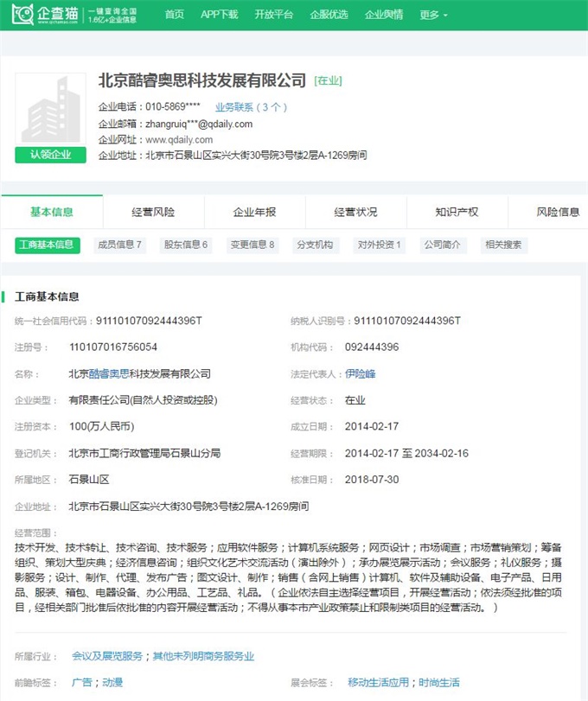
Task: Click the highlighted 酷睿奥思 name link
Action: tap(109, 373)
